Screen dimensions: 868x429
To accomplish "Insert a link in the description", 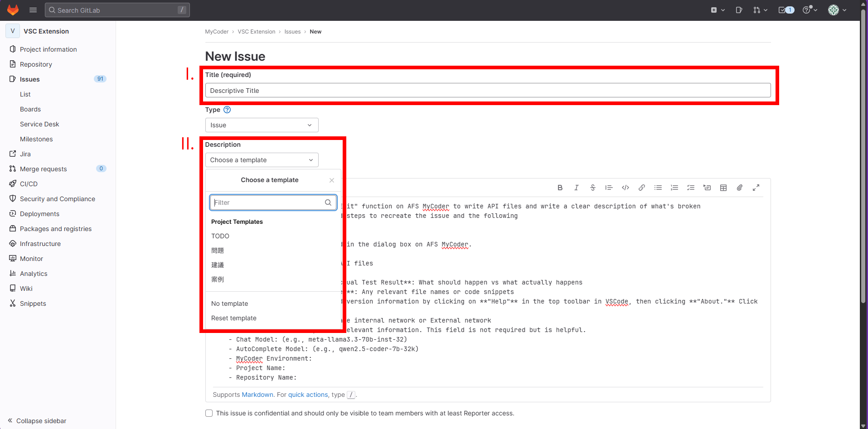I will coord(642,188).
